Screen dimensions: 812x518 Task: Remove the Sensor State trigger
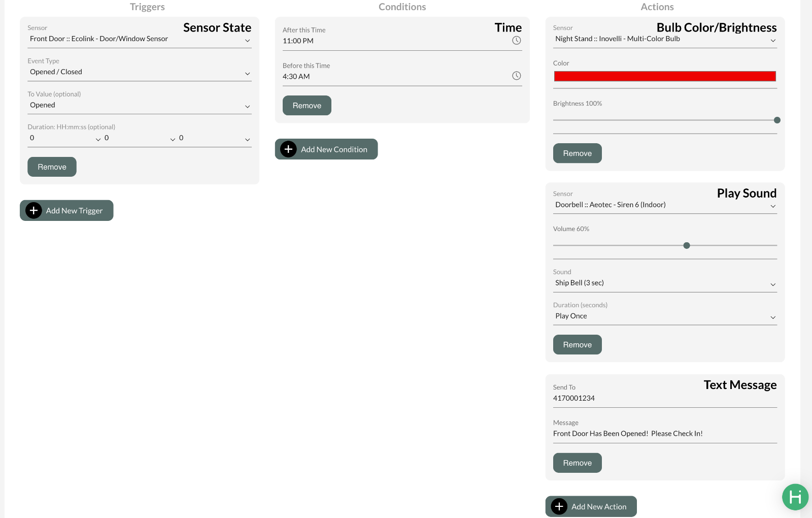coord(52,167)
